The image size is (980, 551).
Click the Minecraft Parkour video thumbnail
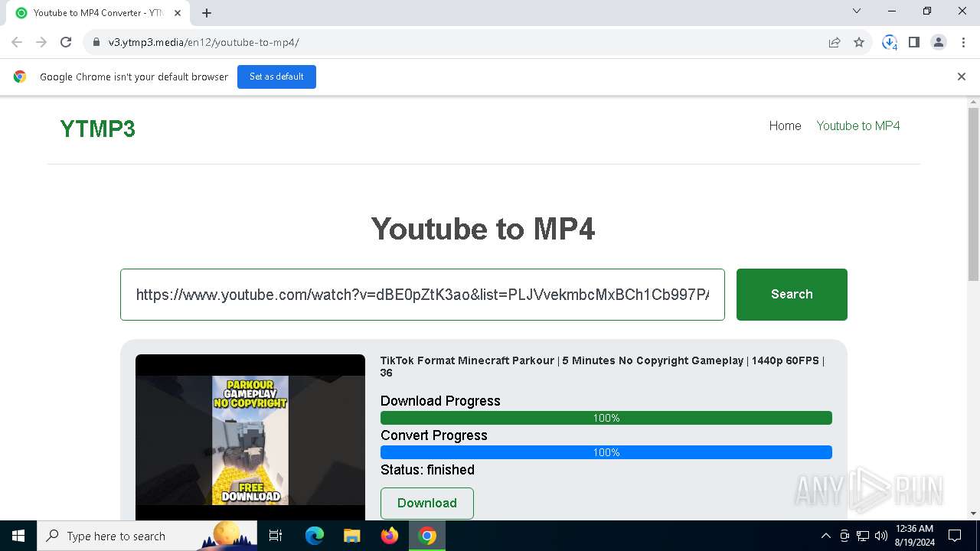tap(250, 438)
